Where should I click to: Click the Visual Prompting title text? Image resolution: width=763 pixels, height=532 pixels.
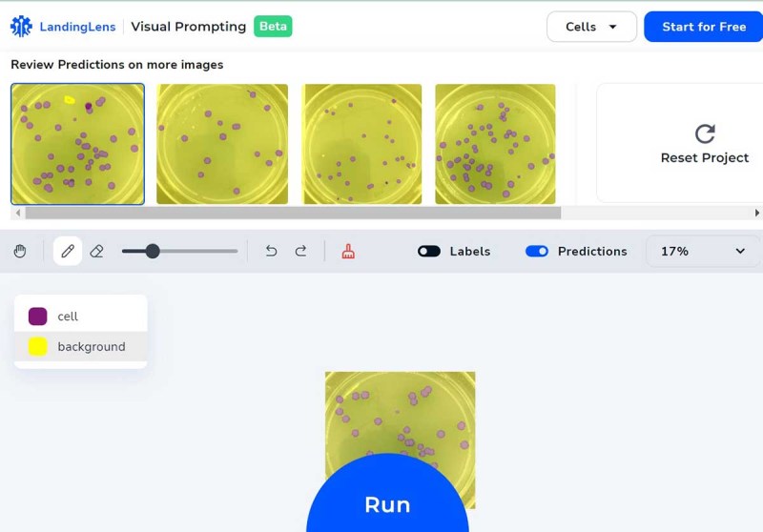tap(188, 27)
